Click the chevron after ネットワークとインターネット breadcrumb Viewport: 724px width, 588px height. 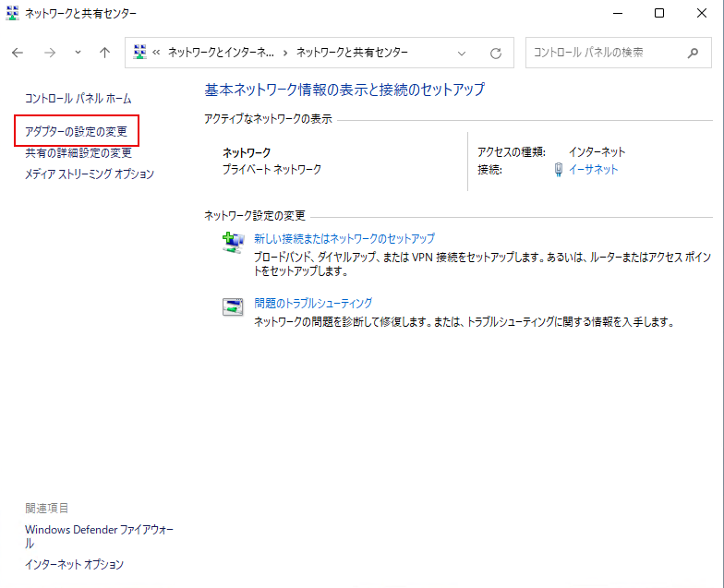[285, 54]
